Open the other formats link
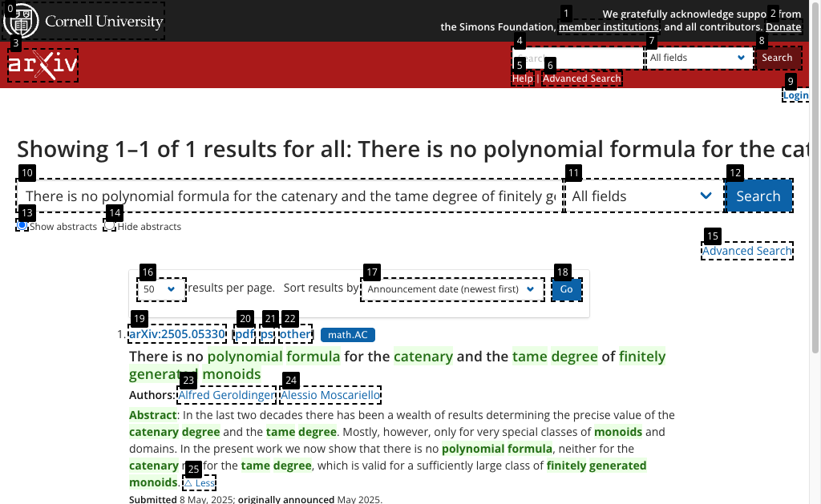Viewport: 821px width, 504px height. (295, 334)
